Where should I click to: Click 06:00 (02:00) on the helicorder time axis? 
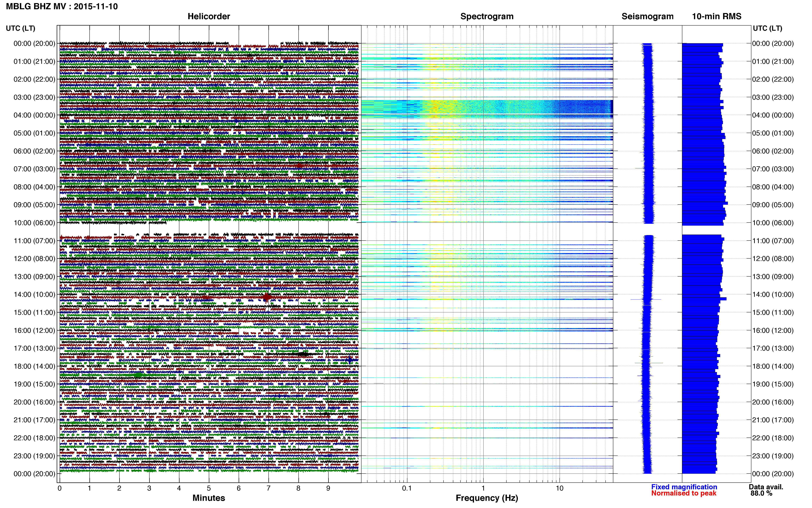[34, 151]
